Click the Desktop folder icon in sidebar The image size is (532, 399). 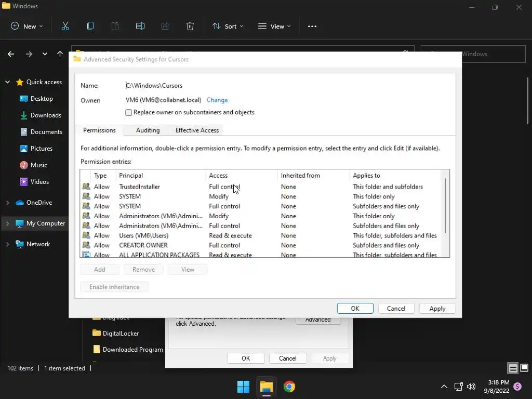pos(24,99)
